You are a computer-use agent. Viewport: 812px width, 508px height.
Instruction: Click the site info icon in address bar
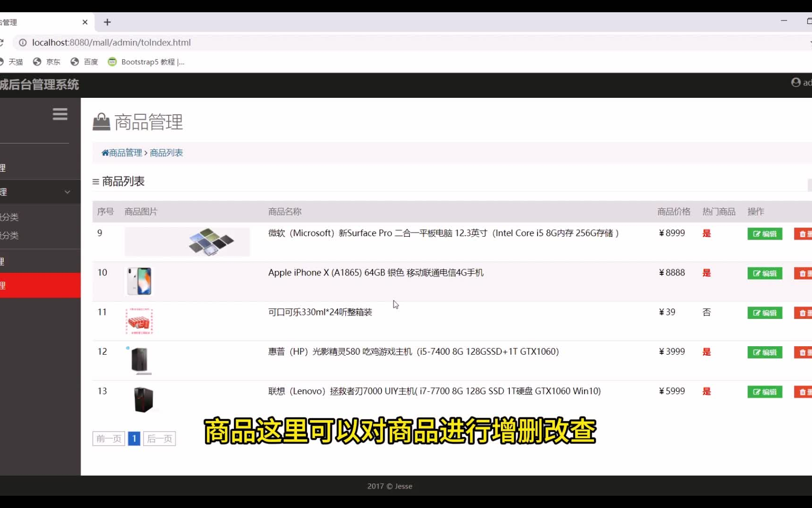(23, 42)
